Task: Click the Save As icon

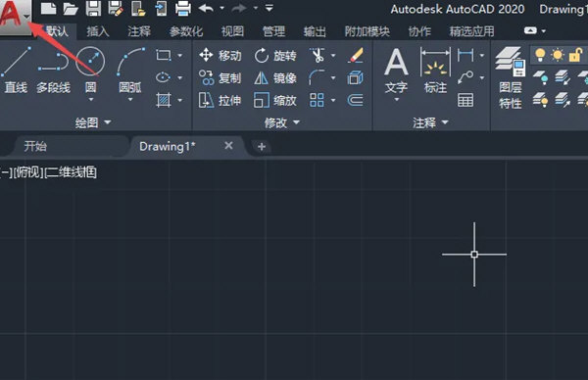Action: [116, 8]
